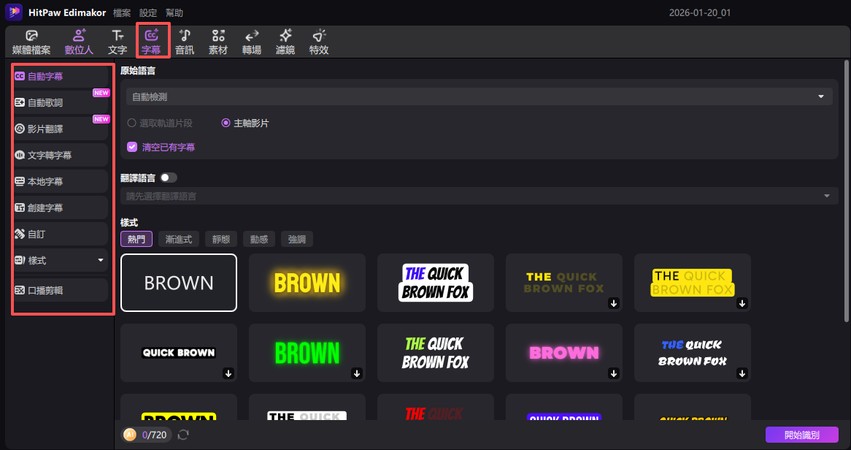Click the refresh icon beside 0/720 credits
The height and width of the screenshot is (450, 851).
point(183,435)
